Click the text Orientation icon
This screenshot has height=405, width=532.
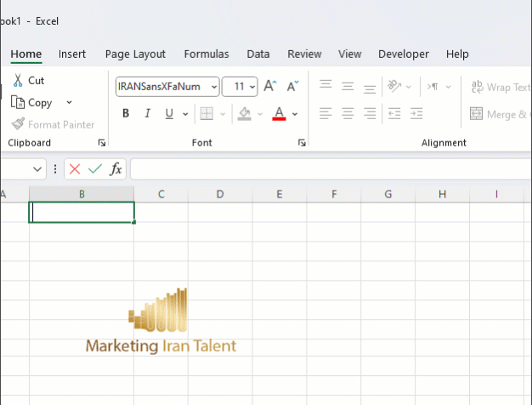[394, 86]
